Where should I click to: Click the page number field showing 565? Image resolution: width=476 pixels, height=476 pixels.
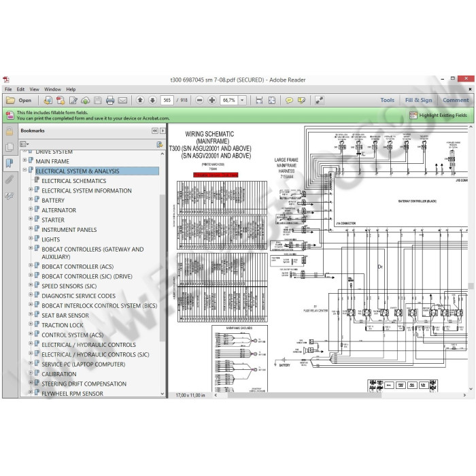pos(167,100)
